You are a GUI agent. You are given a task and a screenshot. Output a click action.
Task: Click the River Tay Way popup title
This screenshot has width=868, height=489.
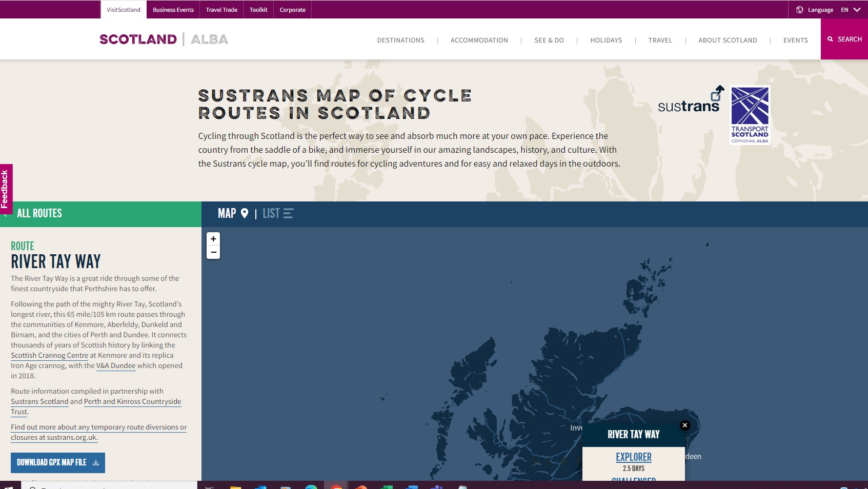tap(633, 434)
